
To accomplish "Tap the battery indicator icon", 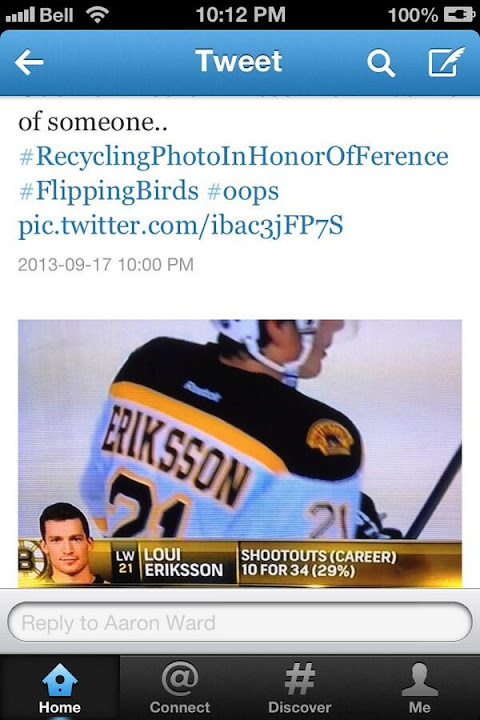I will tap(459, 15).
